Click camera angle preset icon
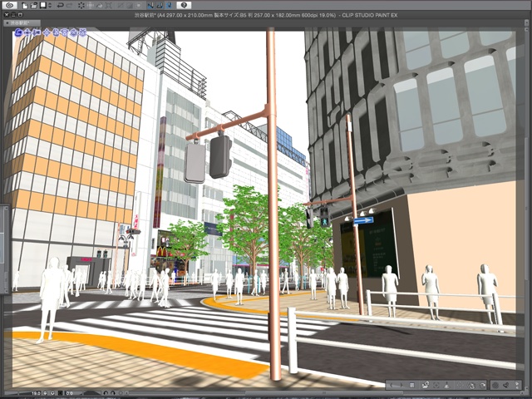The image size is (532, 399). 426,385
